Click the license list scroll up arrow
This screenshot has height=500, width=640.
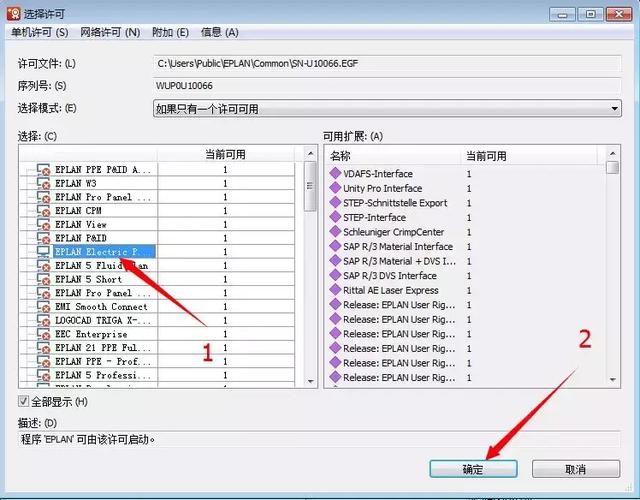311,154
